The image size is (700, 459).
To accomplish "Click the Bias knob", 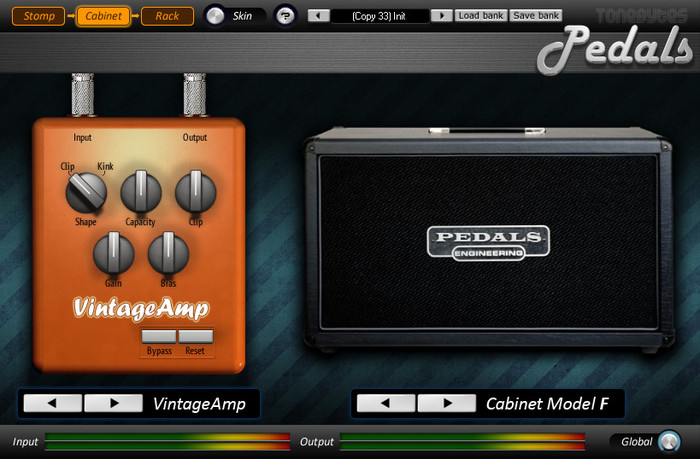I will pyautogui.click(x=168, y=253).
